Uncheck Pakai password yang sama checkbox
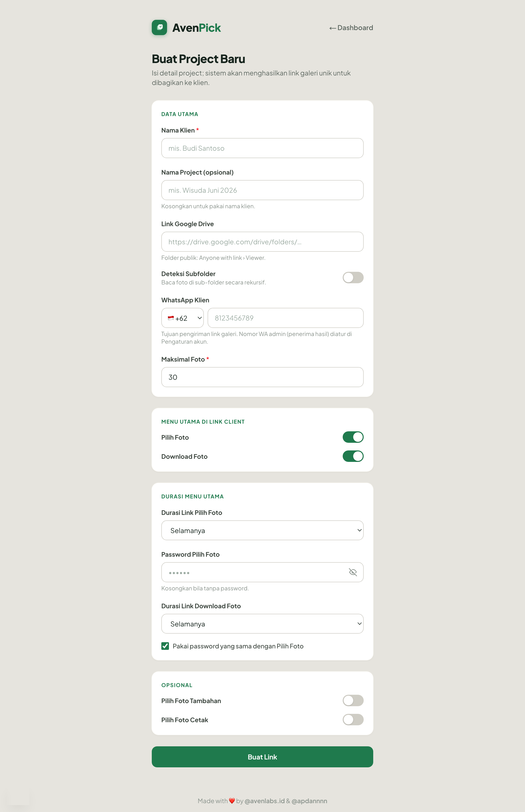 165,646
